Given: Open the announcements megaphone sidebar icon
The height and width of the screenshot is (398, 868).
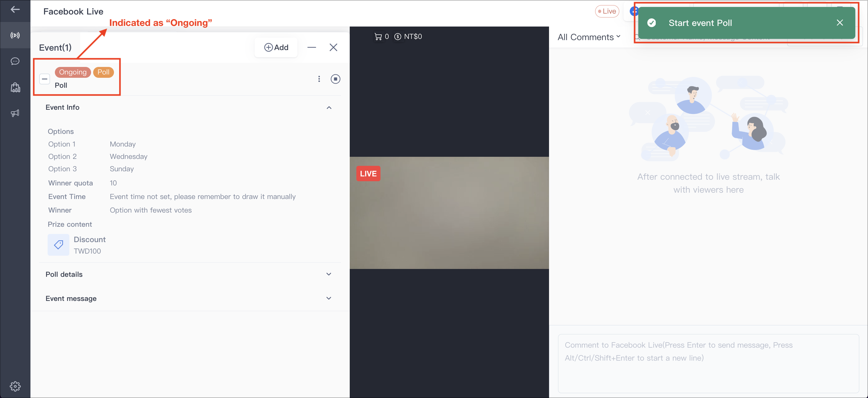Looking at the screenshot, I should coord(15,113).
